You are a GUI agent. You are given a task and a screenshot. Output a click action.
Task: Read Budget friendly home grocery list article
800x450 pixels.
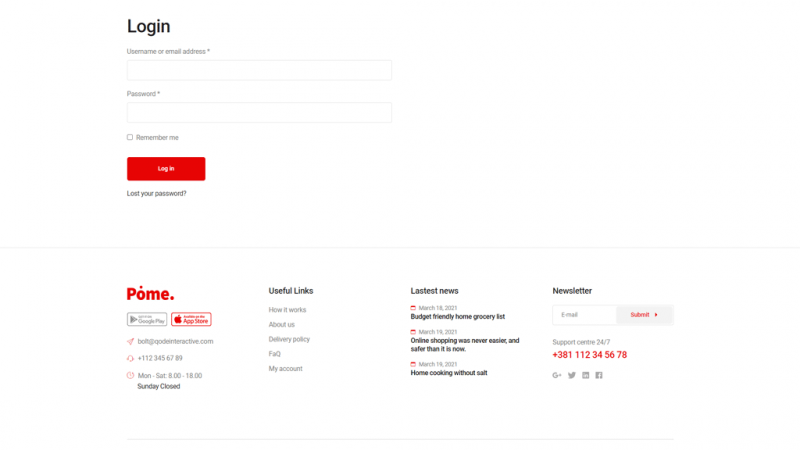point(457,317)
